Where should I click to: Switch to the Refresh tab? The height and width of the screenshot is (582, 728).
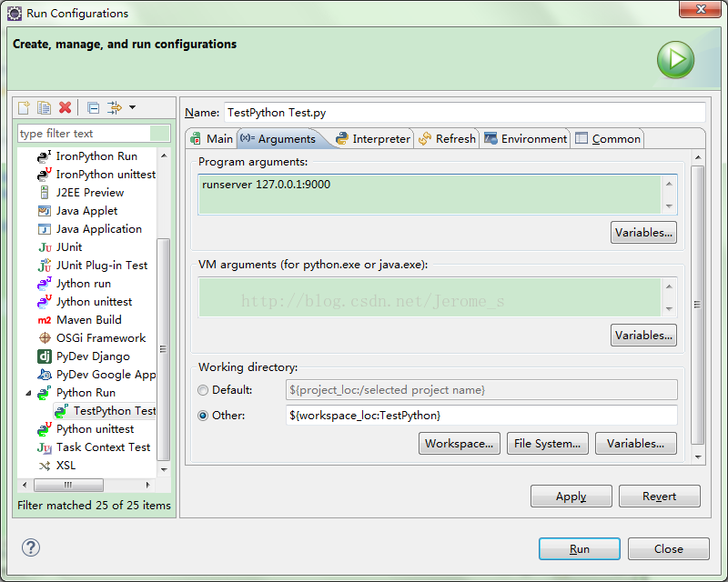coord(447,139)
